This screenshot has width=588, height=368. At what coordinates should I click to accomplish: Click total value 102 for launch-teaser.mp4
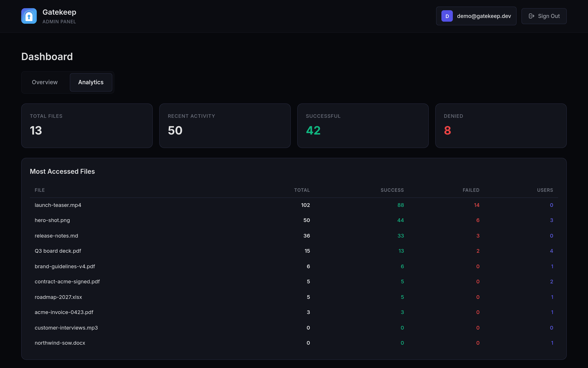click(x=305, y=205)
